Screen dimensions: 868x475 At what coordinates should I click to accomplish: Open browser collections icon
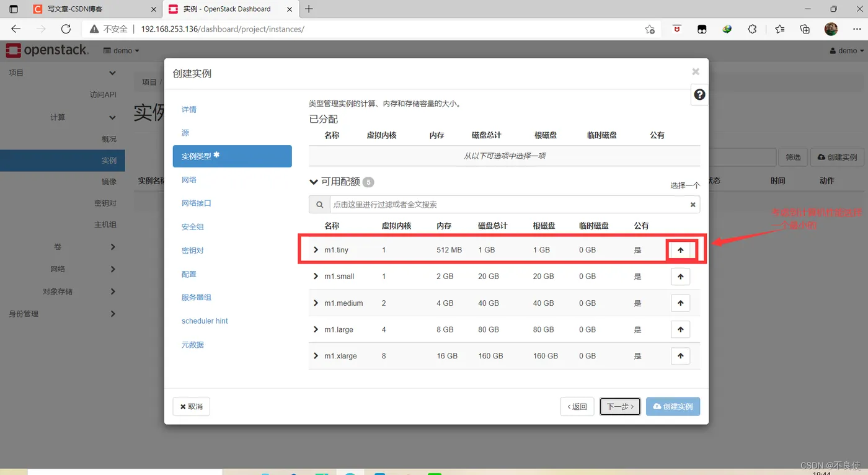[805, 29]
